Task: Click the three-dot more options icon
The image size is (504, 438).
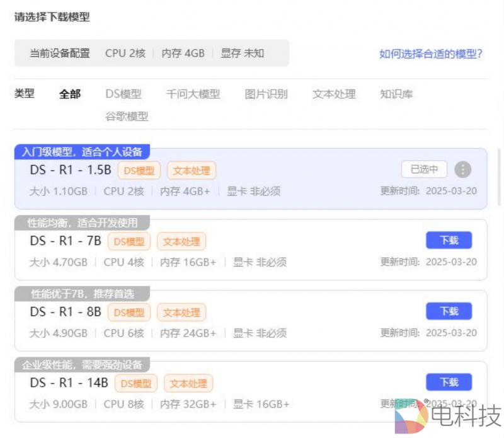Action: [463, 170]
